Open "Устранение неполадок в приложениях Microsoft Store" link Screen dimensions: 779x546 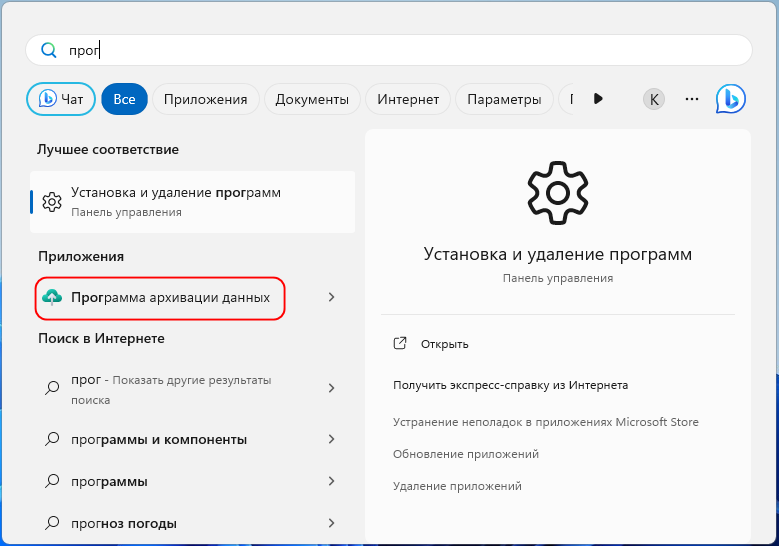click(545, 422)
